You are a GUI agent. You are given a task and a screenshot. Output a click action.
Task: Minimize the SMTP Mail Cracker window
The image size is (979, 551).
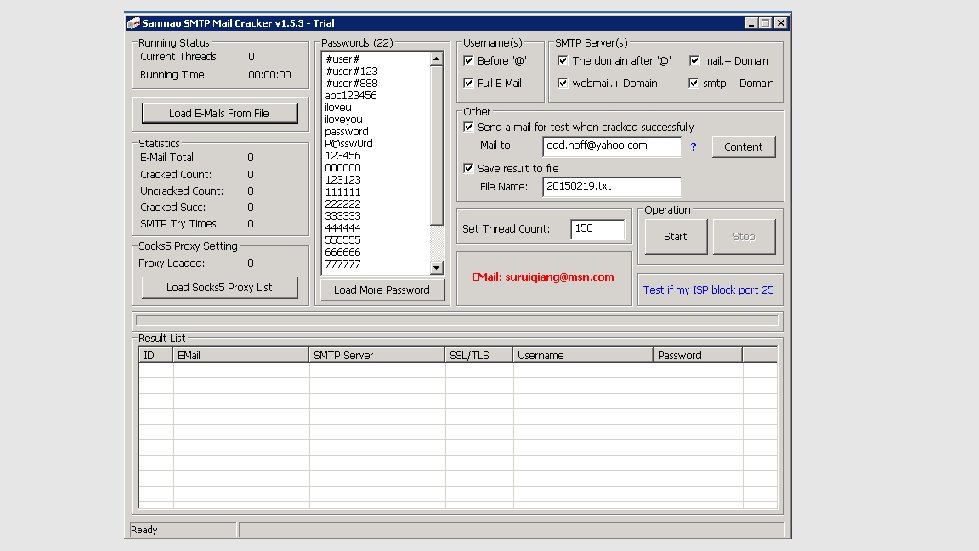click(751, 23)
